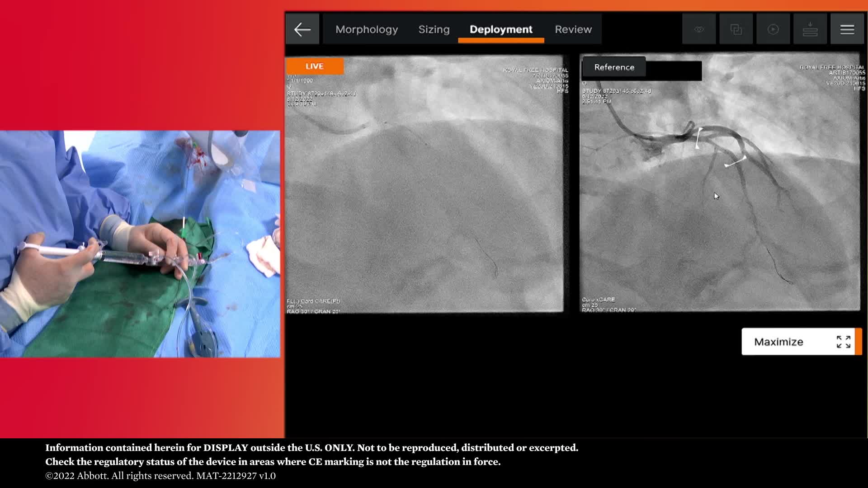Click the overlapping squares overlay icon
The width and height of the screenshot is (868, 488).
[736, 30]
